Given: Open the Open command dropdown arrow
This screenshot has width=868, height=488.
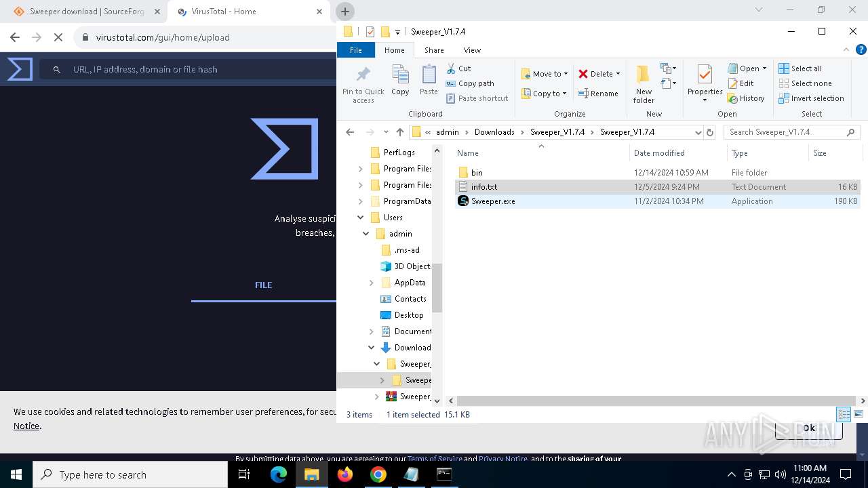Looking at the screenshot, I should point(764,68).
